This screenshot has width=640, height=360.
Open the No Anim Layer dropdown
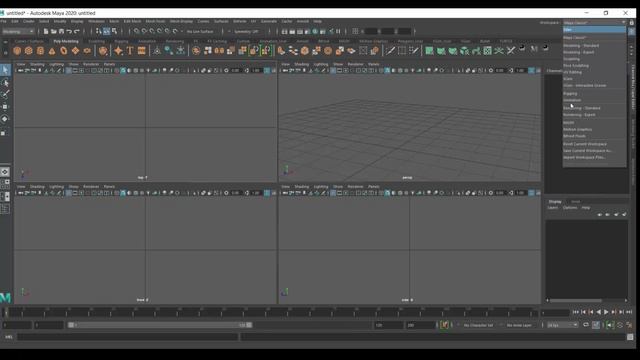pyautogui.click(x=519, y=325)
